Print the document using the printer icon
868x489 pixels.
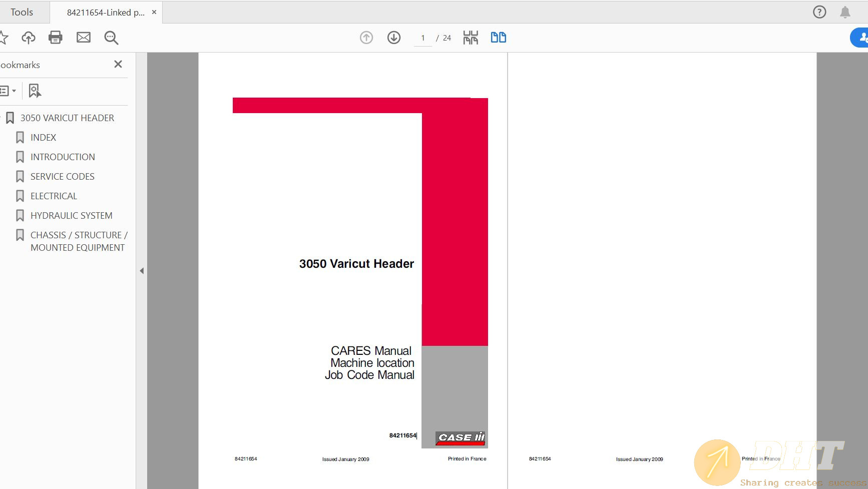tap(56, 38)
